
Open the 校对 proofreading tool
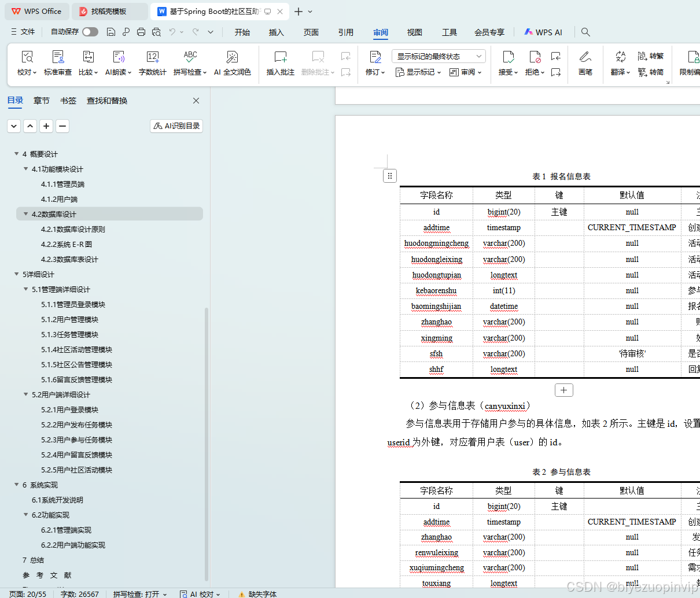click(27, 63)
